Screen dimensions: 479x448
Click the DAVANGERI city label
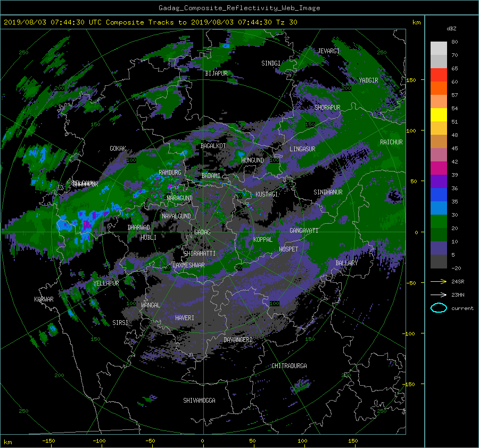[x=238, y=340]
